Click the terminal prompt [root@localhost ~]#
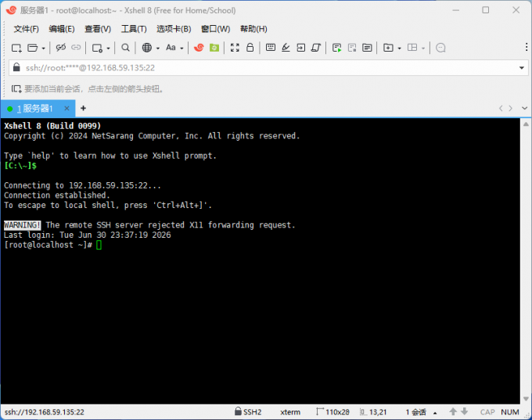Screen dimensions: 532x420 (x=48, y=245)
